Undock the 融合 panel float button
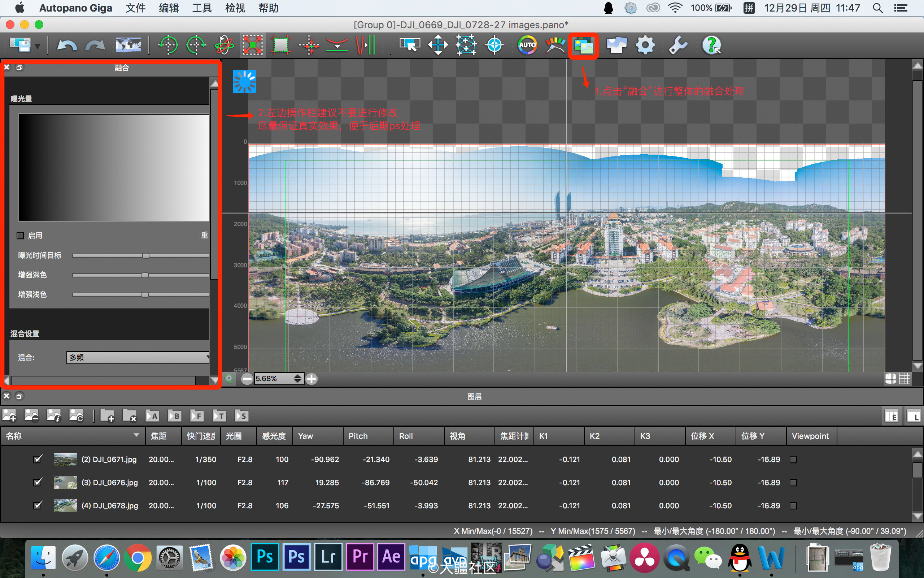This screenshot has width=924, height=578. point(19,67)
